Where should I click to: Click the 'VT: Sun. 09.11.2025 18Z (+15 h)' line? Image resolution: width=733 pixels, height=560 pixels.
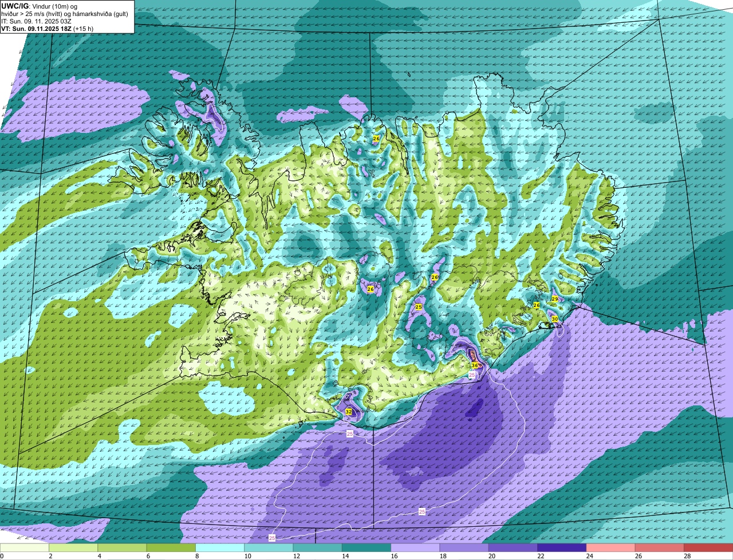[x=47, y=28]
